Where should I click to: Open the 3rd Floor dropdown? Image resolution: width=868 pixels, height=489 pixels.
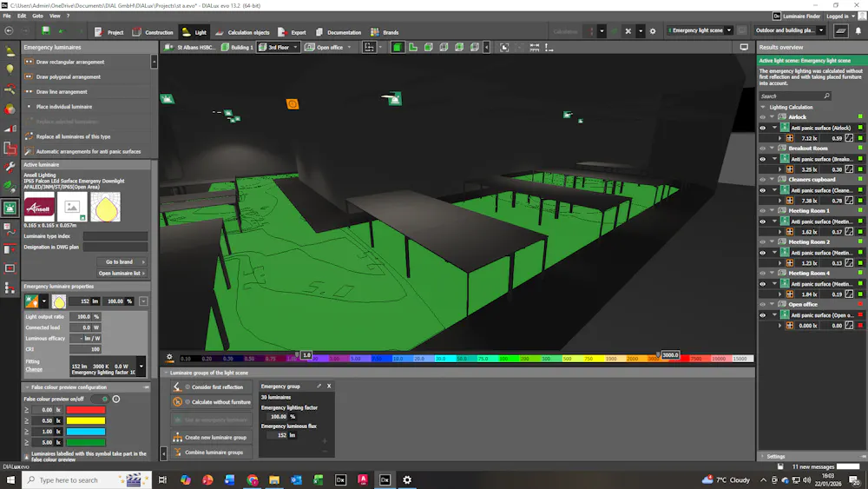point(295,48)
